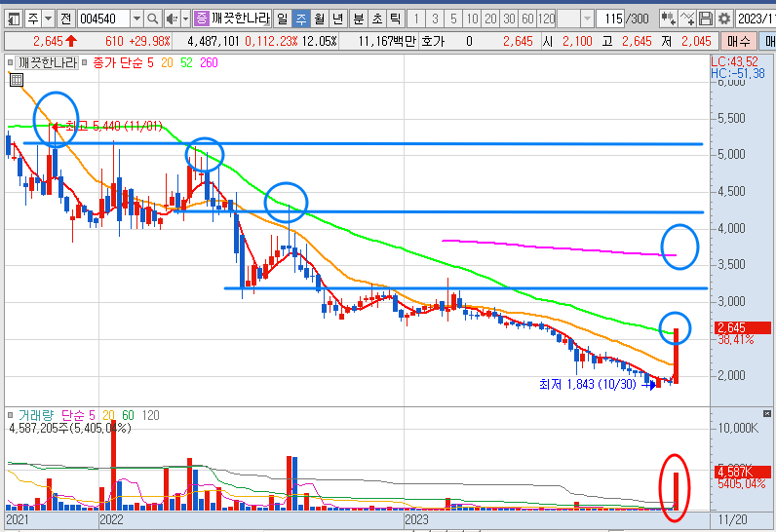
Task: Click the stock name 깨끗한나라
Action: pos(241,19)
